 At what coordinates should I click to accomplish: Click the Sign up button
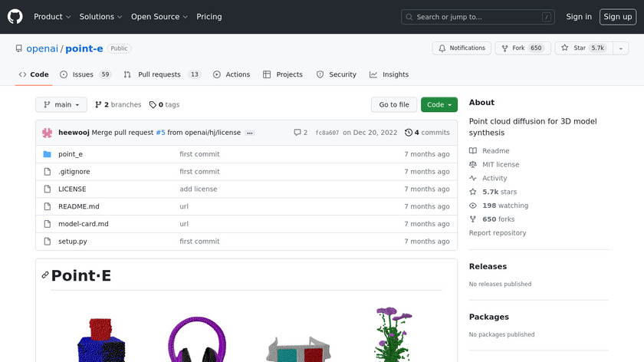click(x=618, y=17)
